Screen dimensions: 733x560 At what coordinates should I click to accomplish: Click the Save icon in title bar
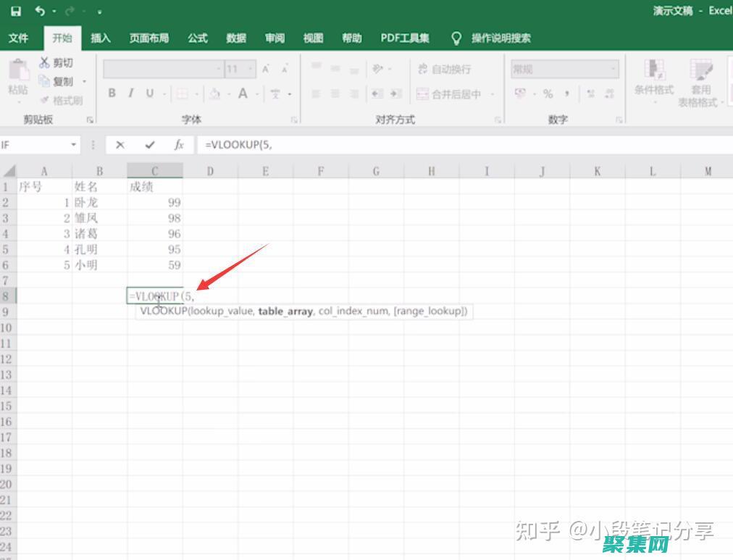(x=16, y=11)
